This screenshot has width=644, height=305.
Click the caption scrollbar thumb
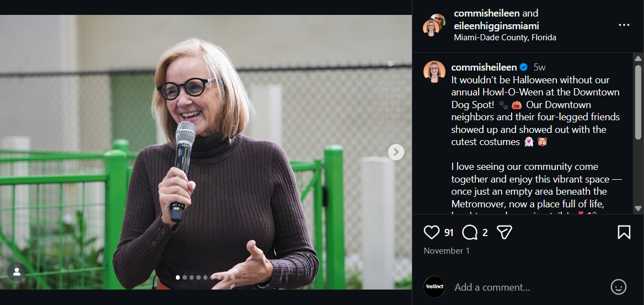coord(638,102)
